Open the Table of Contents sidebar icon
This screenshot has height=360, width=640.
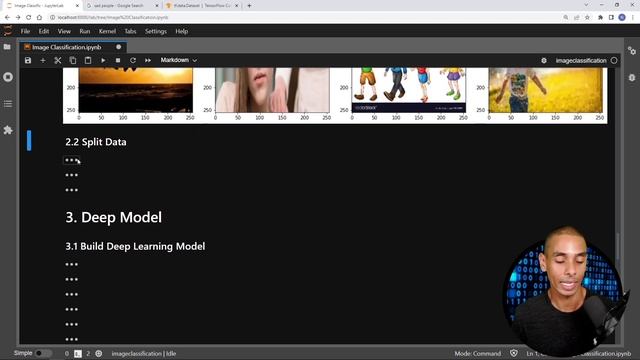[x=8, y=104]
